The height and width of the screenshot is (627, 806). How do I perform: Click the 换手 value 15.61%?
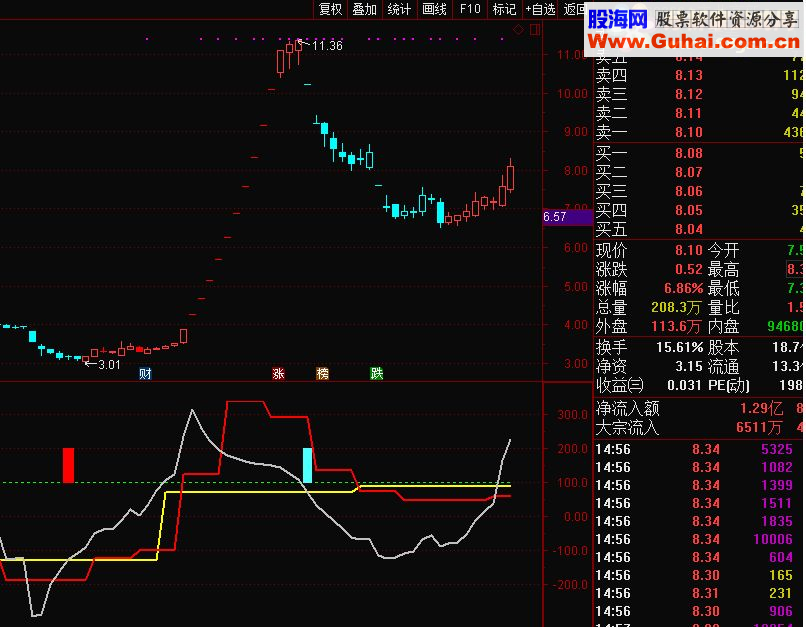[x=680, y=347]
